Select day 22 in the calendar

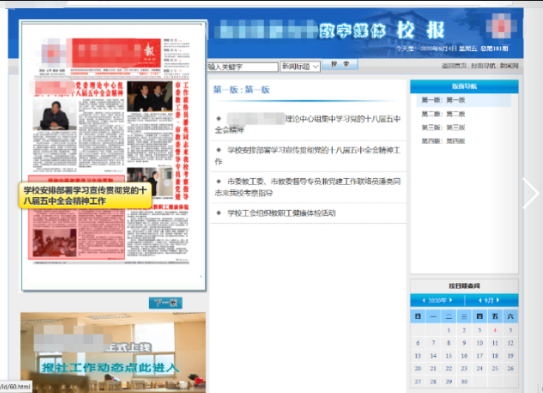click(448, 368)
